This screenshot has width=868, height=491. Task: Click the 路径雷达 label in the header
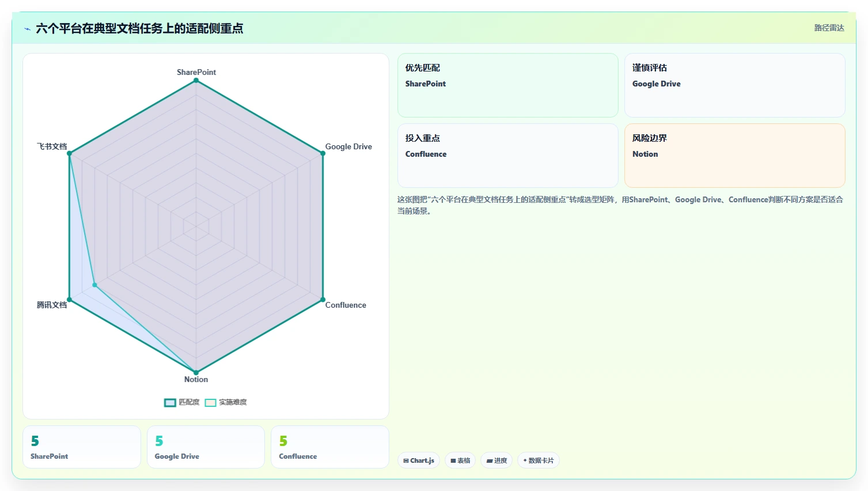[x=829, y=28]
